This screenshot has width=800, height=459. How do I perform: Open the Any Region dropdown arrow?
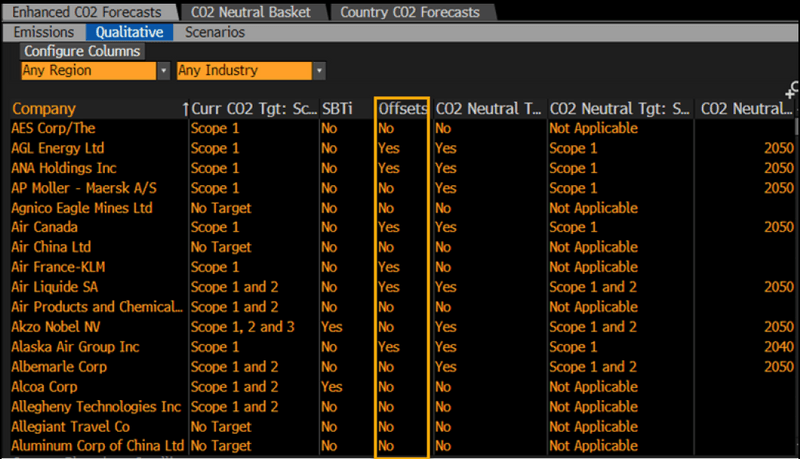click(x=163, y=71)
